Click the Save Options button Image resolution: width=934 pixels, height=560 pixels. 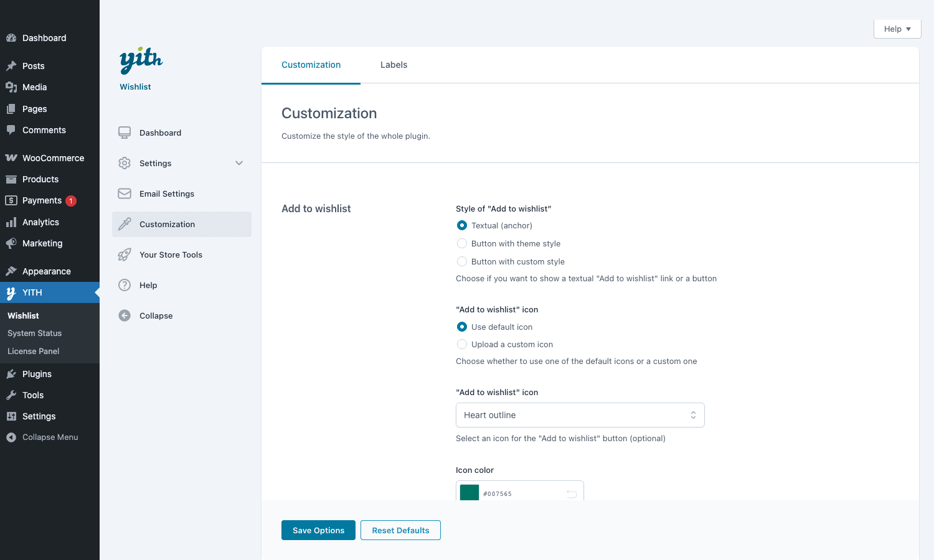coord(318,530)
